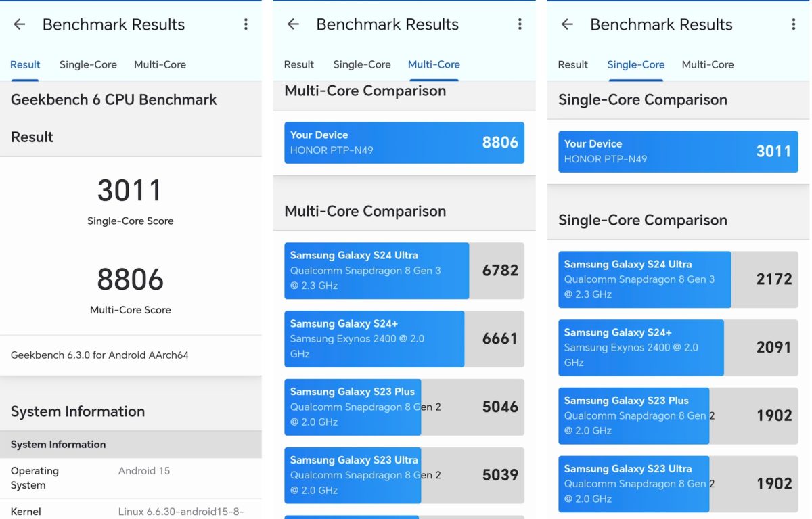Open three-dot menu on the Single-Core screen
This screenshot has height=519, width=812.
pyautogui.click(x=793, y=24)
